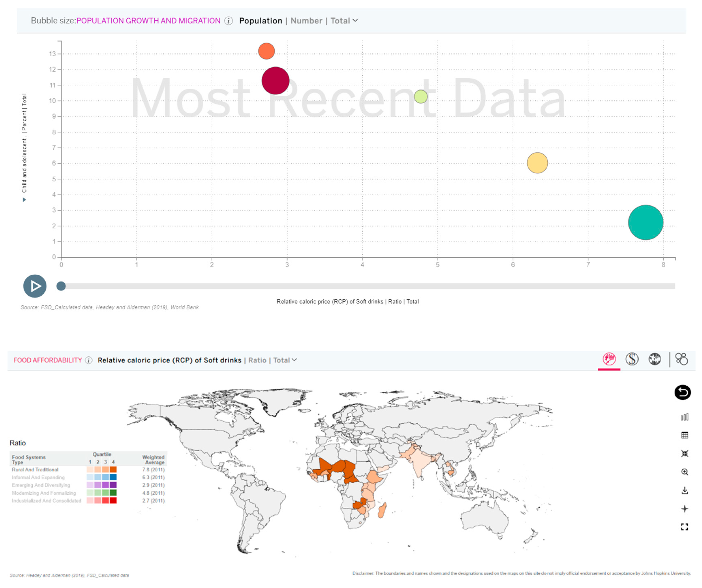Select the grey globe region tab

[x=655, y=359]
